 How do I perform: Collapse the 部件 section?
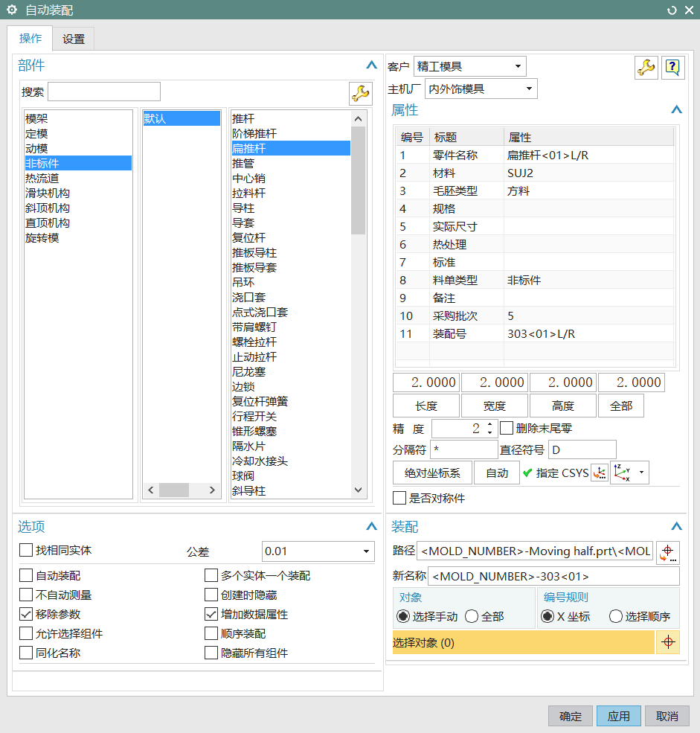371,65
